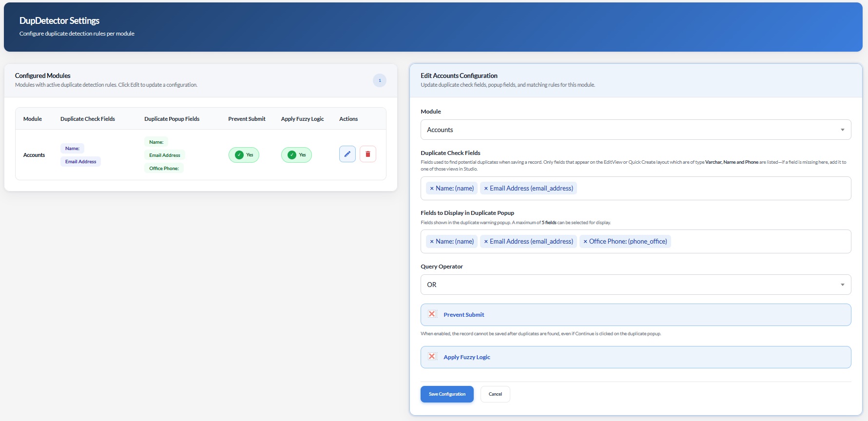Click the Configured Modules heading

coord(43,76)
